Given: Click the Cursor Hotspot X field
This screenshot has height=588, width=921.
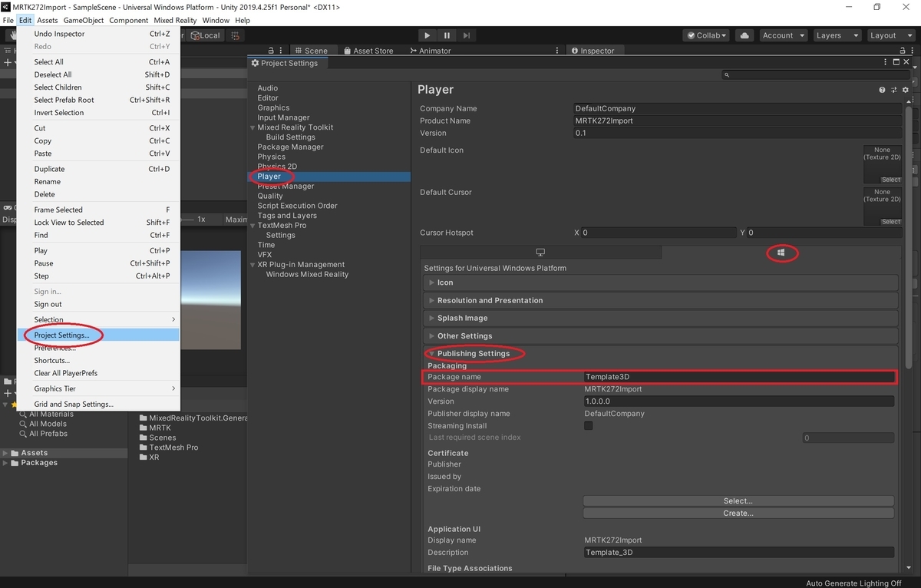Looking at the screenshot, I should (659, 233).
